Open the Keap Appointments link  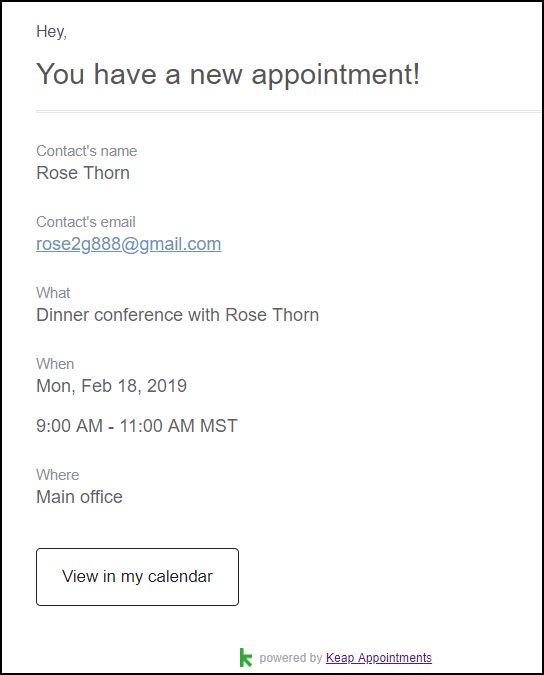379,658
